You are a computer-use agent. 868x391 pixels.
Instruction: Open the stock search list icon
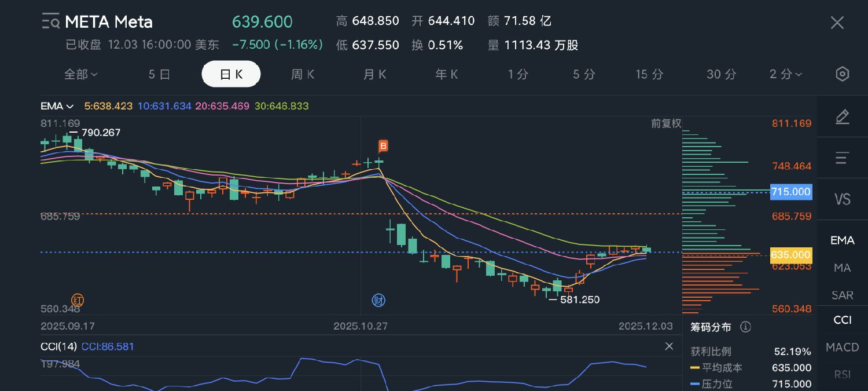[x=50, y=22]
